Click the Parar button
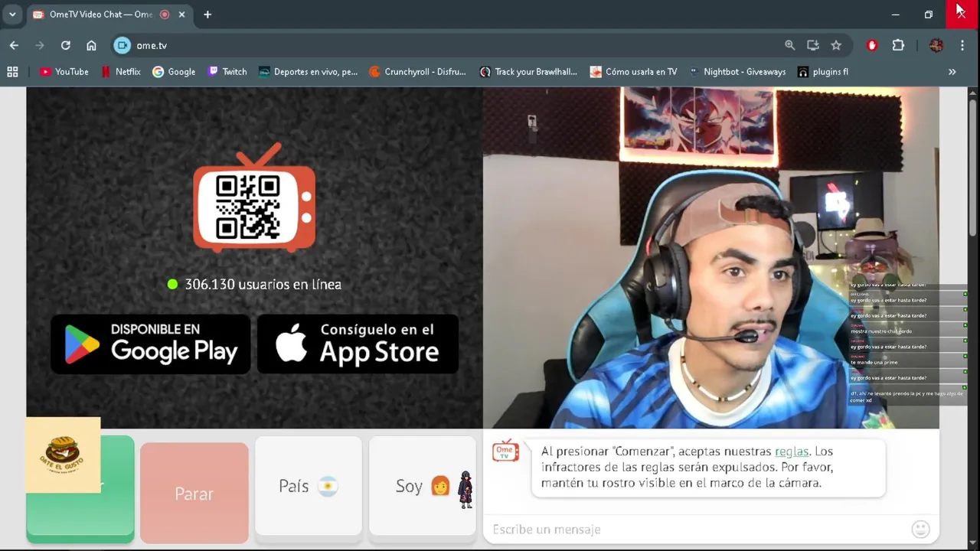980x551 pixels. click(194, 493)
